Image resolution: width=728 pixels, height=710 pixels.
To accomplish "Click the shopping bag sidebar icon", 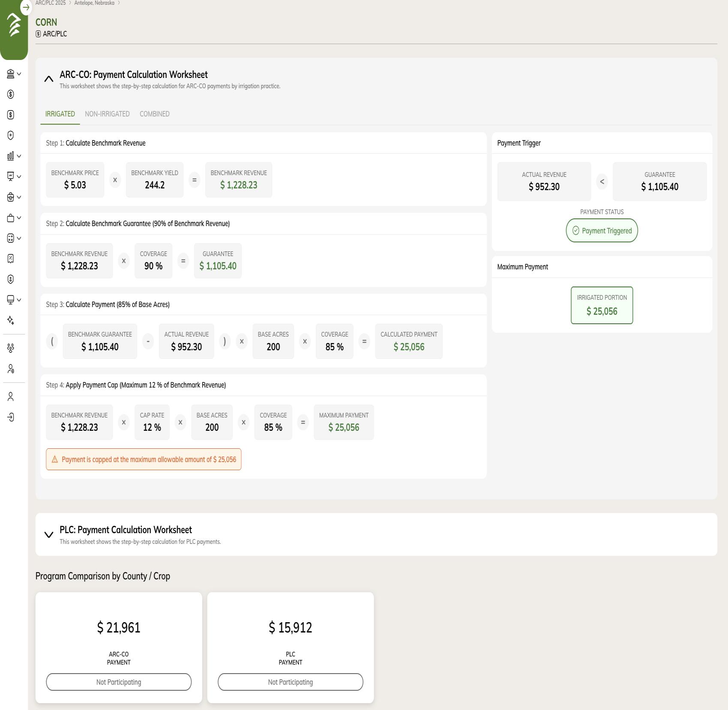I will [x=11, y=218].
